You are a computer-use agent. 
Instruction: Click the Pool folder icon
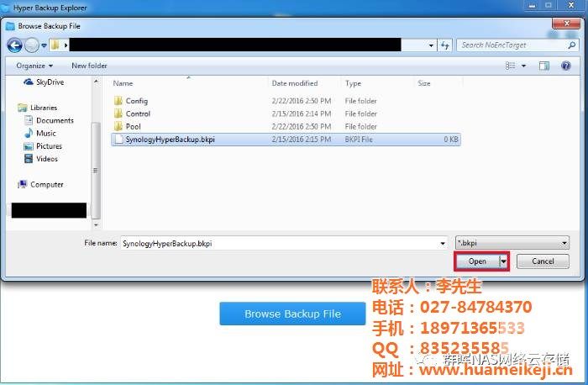click(118, 126)
